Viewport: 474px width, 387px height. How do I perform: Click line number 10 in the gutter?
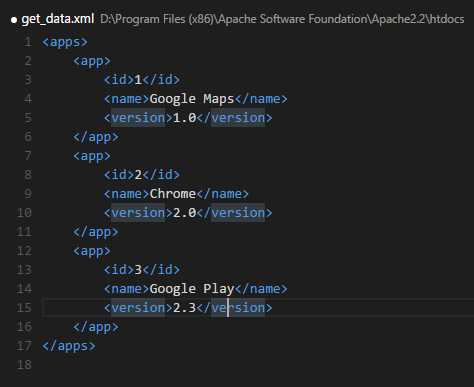click(24, 213)
